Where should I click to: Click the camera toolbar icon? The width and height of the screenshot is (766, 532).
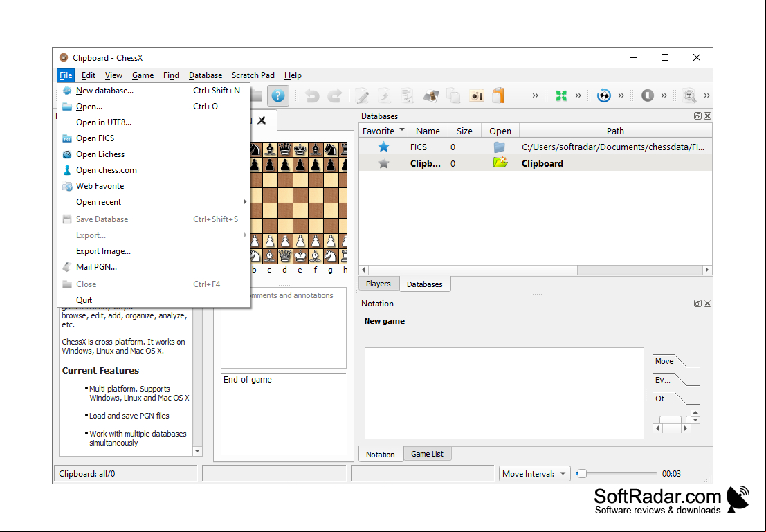[476, 95]
